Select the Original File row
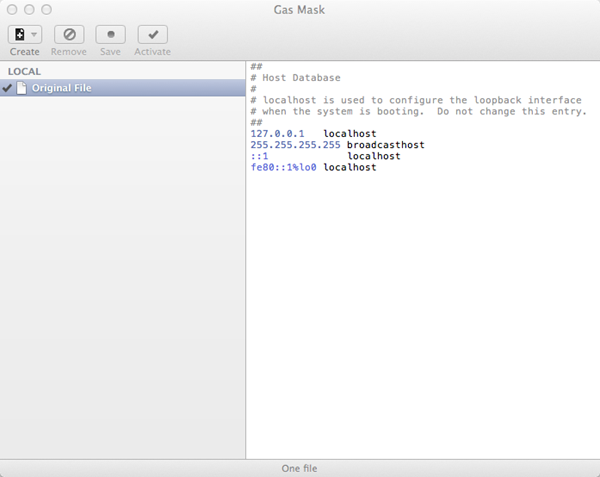The height and width of the screenshot is (477, 600). point(122,88)
